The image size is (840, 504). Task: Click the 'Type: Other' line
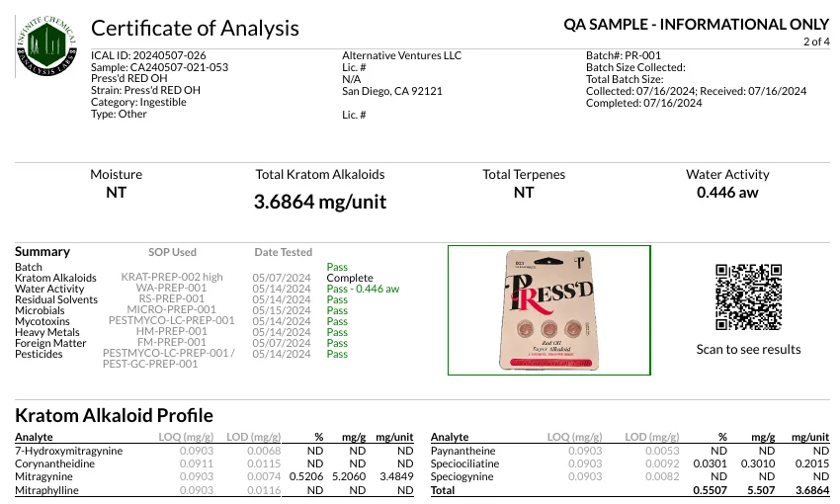coord(119,114)
